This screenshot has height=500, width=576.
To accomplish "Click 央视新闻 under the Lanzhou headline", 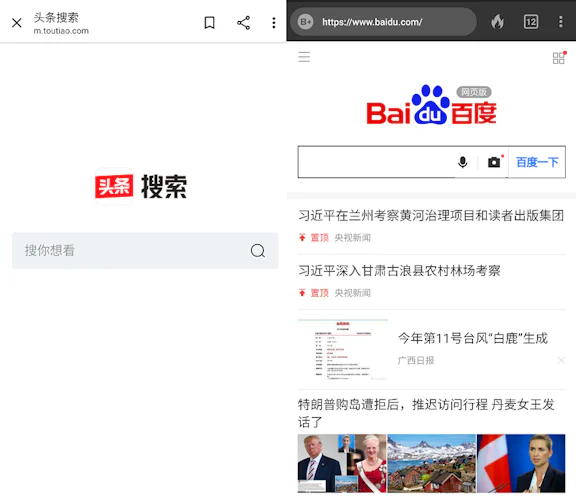I will 353,238.
